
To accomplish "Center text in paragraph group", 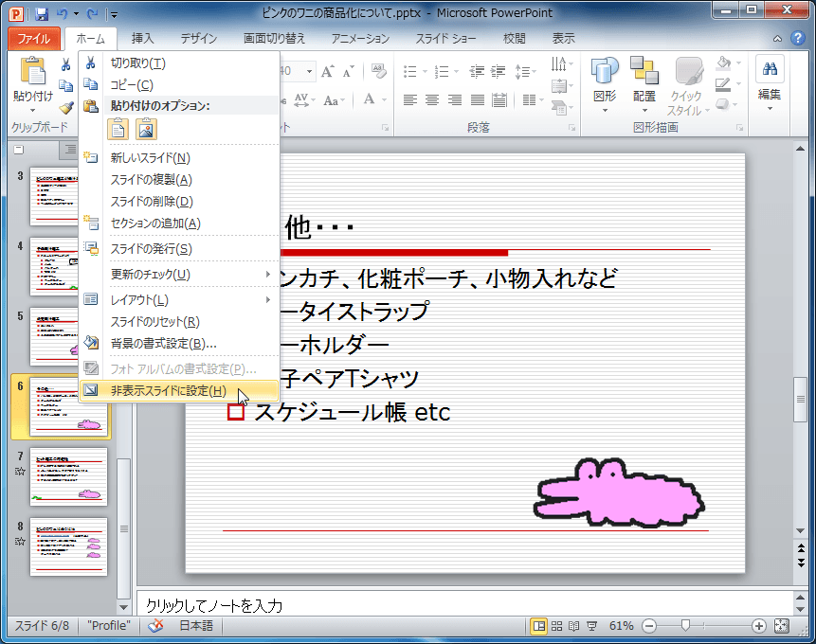I will pos(432,99).
